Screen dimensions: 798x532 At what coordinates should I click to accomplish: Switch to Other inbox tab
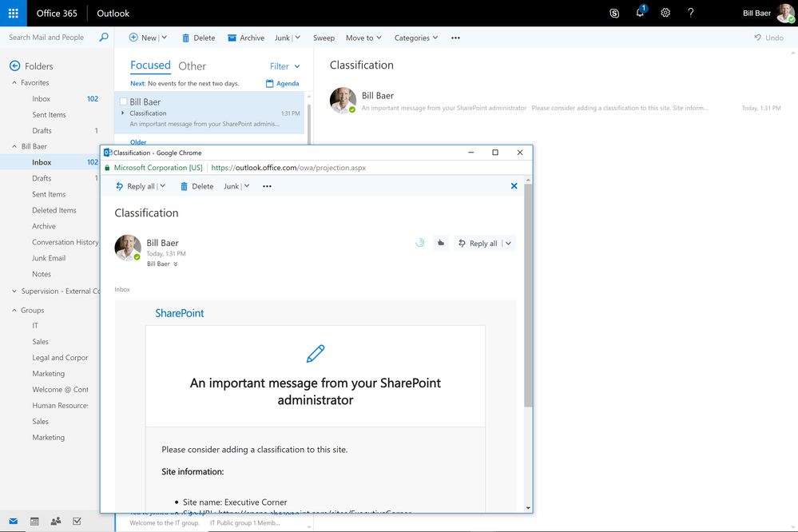192,66
